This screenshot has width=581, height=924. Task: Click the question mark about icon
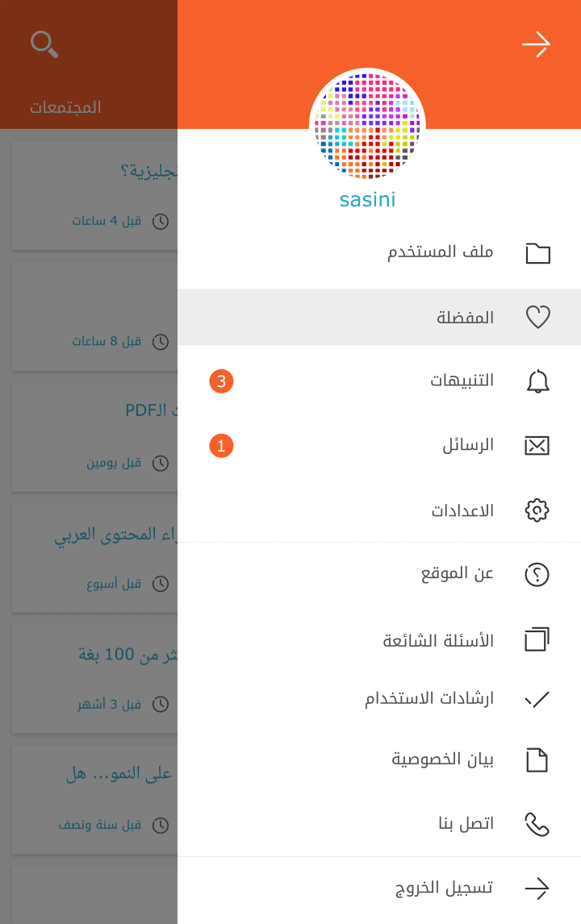click(537, 574)
